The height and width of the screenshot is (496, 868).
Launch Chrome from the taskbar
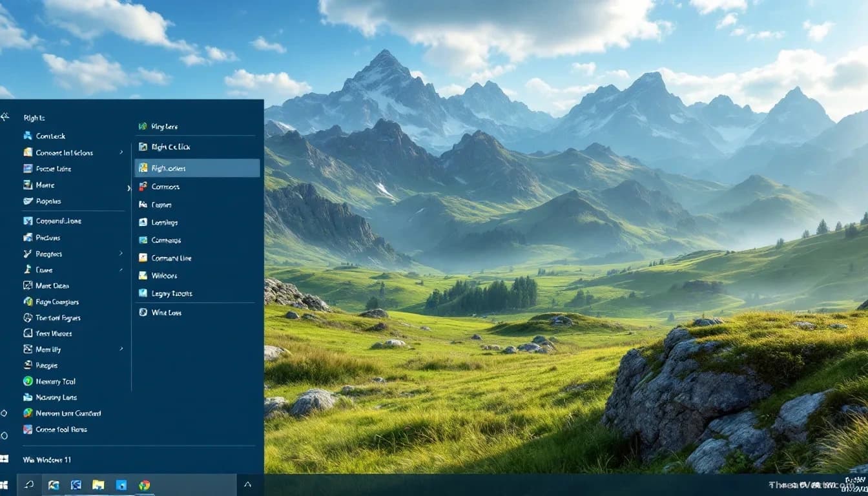[144, 485]
